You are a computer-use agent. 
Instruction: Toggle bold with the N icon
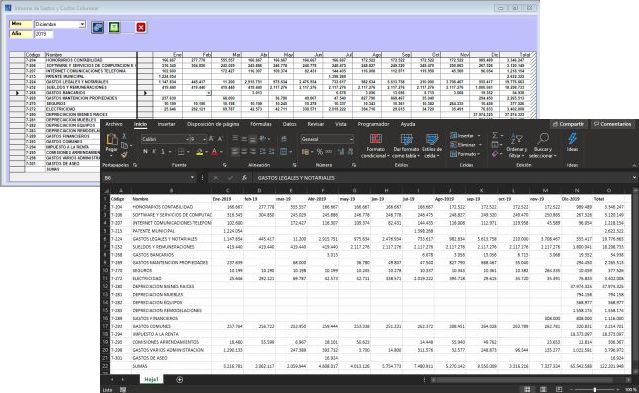click(145, 152)
